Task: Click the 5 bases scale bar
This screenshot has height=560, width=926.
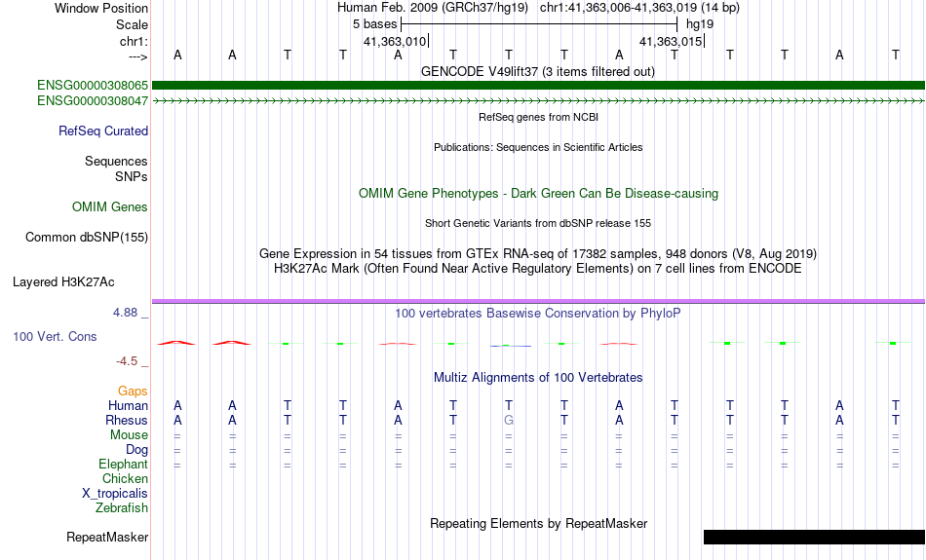Action: [539, 24]
